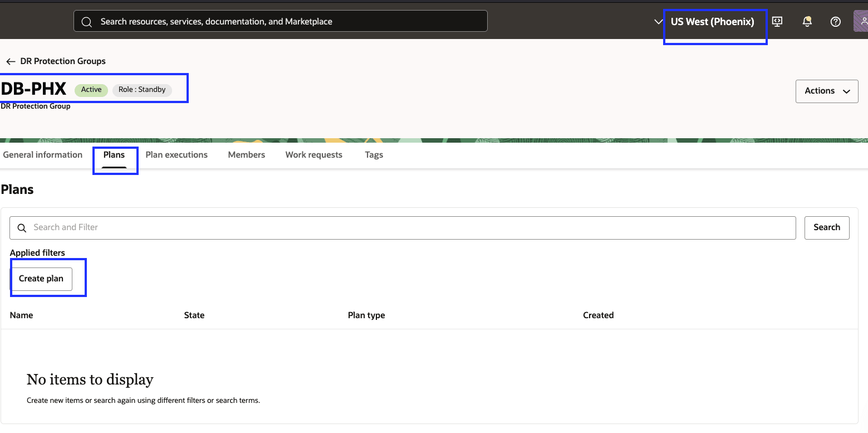Open the Work requests tab

pyautogui.click(x=314, y=155)
